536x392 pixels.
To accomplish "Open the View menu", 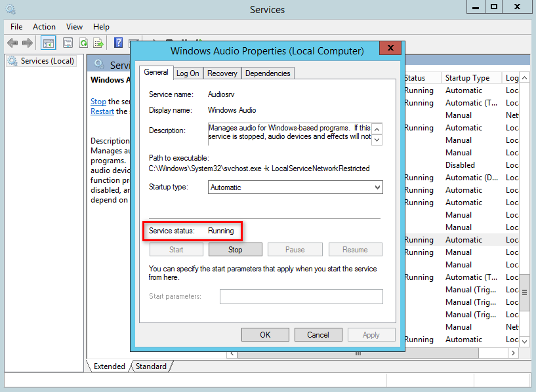I will pyautogui.click(x=74, y=27).
